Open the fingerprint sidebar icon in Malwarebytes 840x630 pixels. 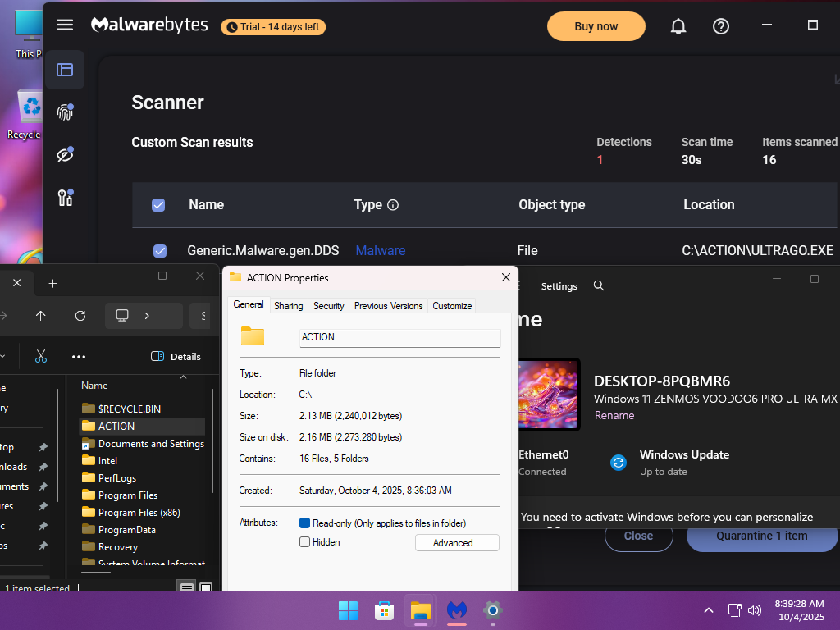tap(65, 112)
